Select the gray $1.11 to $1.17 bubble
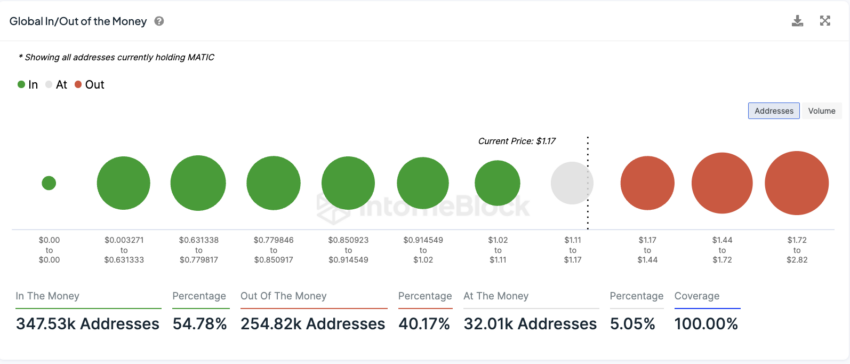 572,183
